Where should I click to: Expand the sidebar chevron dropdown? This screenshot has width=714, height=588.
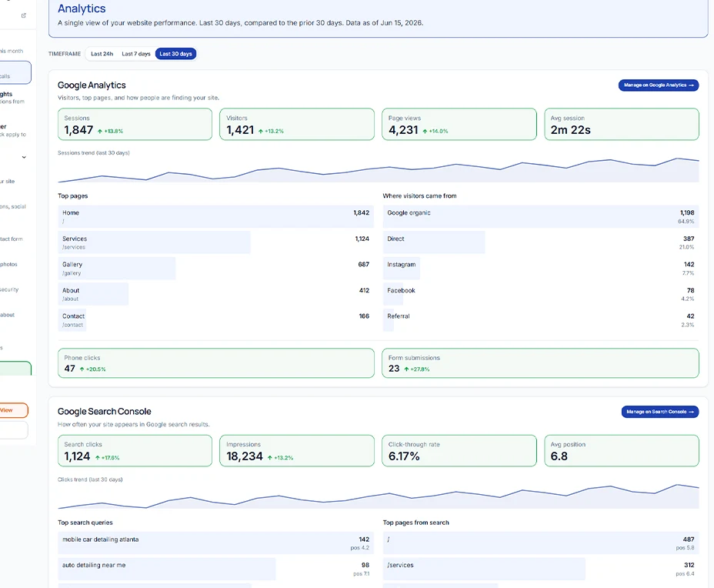(x=24, y=158)
